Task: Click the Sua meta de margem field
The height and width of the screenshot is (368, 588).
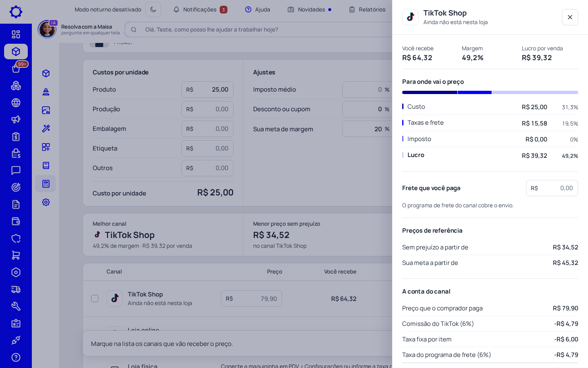Action: [367, 129]
